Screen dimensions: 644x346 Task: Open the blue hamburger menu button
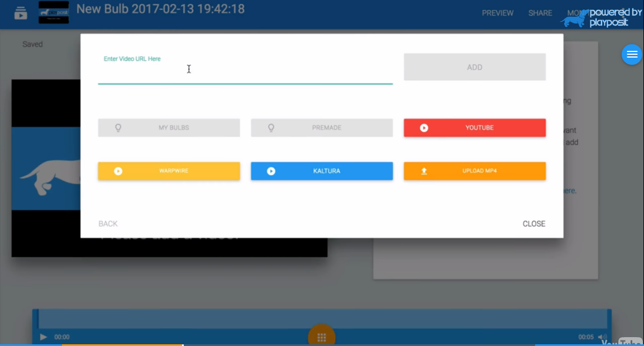click(x=632, y=54)
